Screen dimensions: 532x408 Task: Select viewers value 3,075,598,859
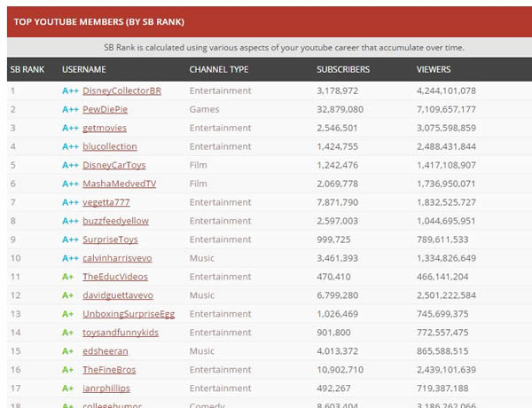tap(446, 129)
